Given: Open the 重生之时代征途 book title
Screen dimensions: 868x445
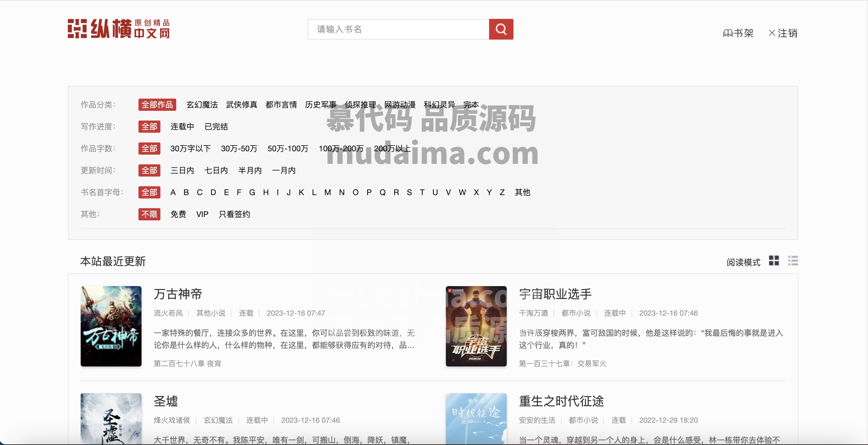Looking at the screenshot, I should 561,401.
